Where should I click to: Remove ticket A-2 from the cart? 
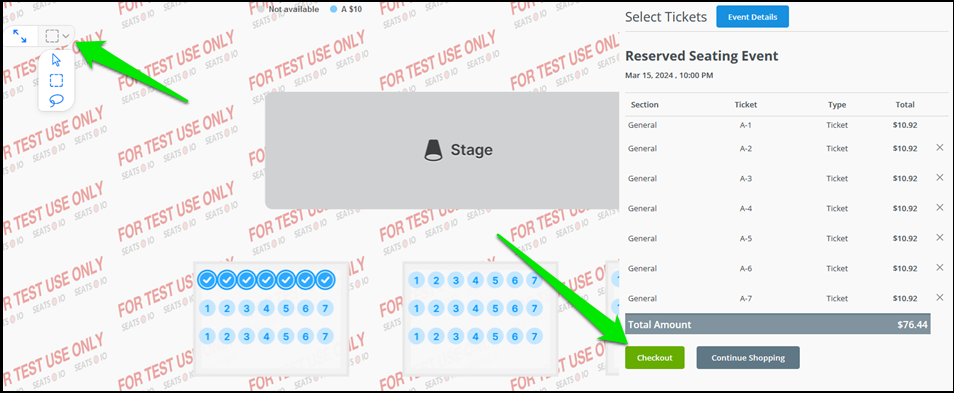pyautogui.click(x=939, y=148)
